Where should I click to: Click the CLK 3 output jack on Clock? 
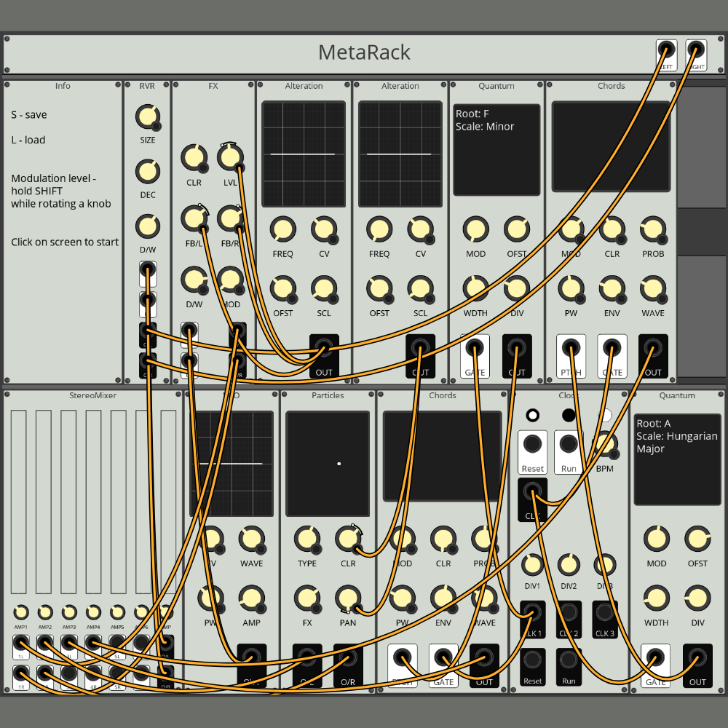tap(605, 613)
